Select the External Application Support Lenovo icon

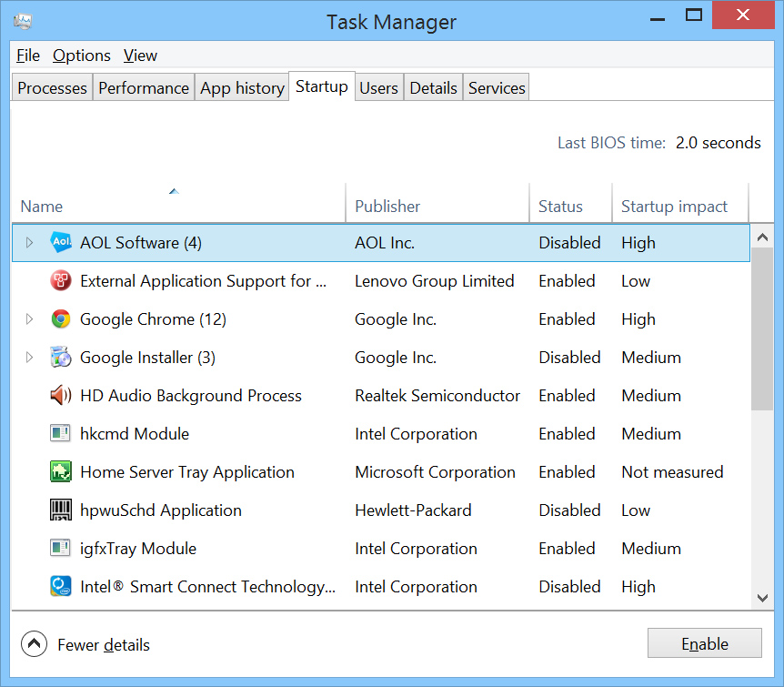click(61, 281)
